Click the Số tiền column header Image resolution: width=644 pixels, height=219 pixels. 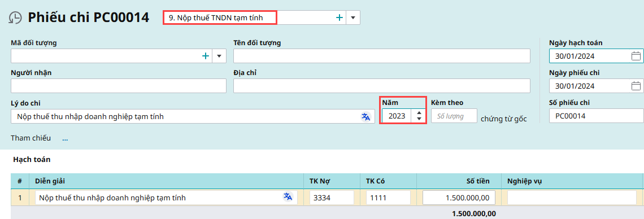[x=459, y=181]
